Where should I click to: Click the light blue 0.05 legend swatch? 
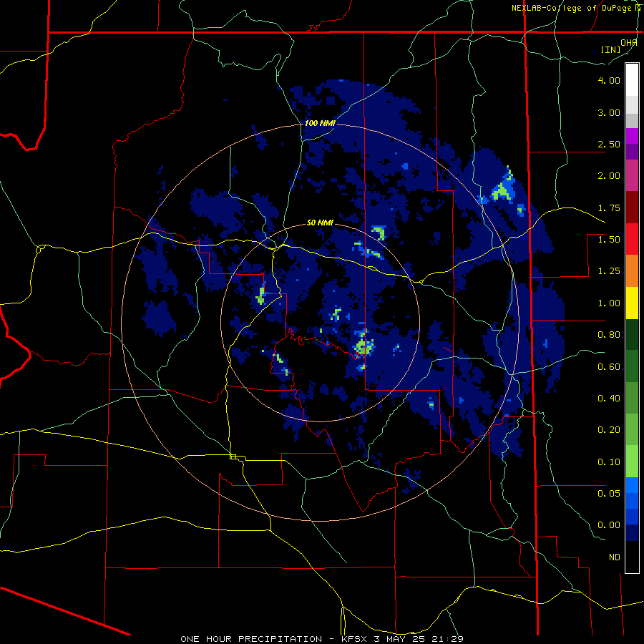632,485
